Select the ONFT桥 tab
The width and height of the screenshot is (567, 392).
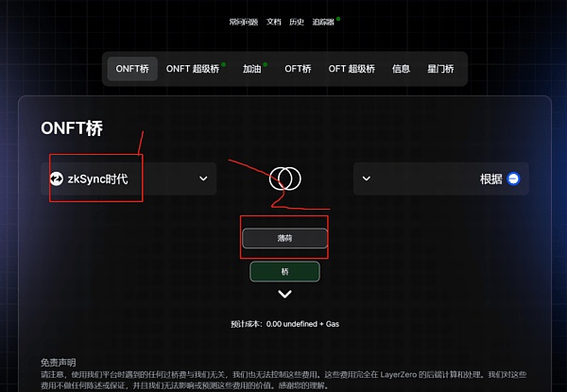pyautogui.click(x=132, y=69)
